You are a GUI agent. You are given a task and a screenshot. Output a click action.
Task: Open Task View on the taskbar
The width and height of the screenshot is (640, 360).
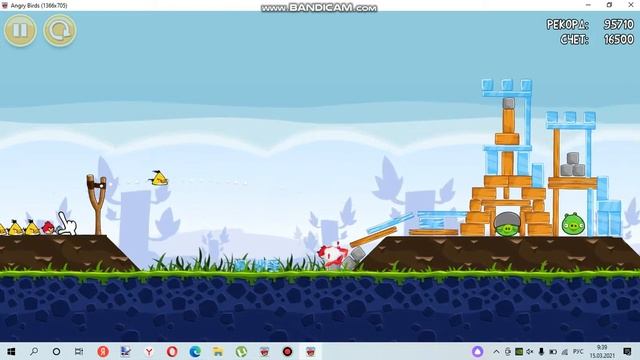79,351
